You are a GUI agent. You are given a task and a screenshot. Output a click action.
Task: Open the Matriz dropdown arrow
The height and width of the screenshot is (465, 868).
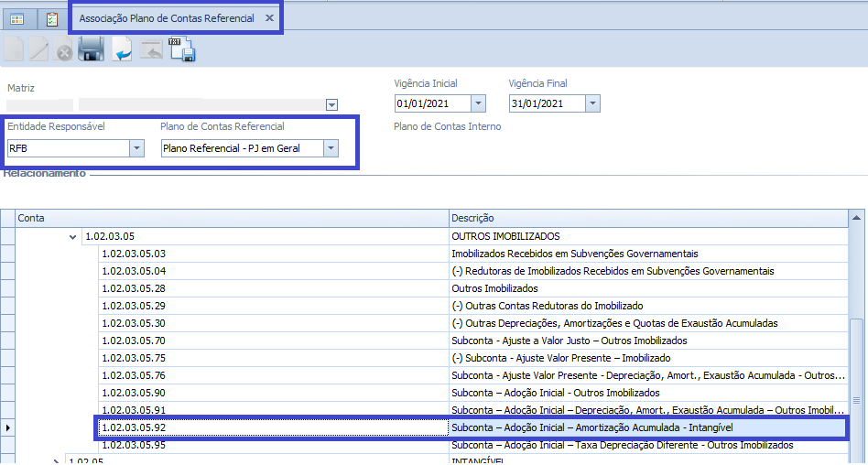pyautogui.click(x=331, y=104)
